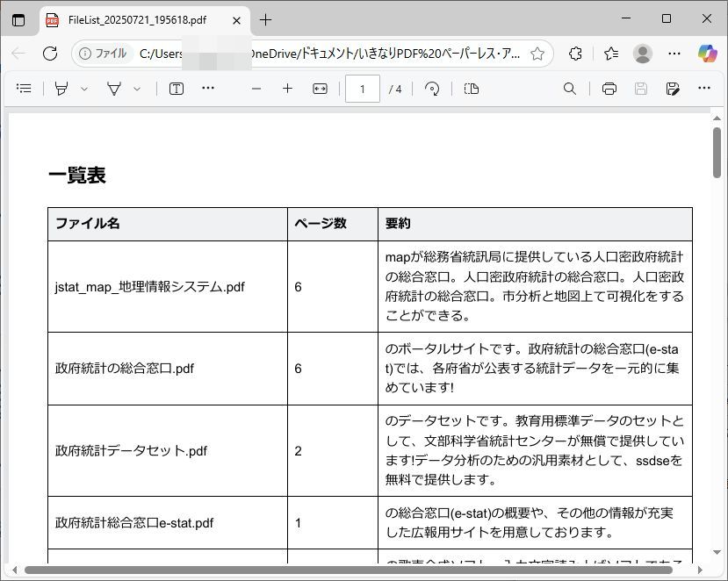The width and height of the screenshot is (728, 581).
Task: Zoom in the PDF
Action: coord(287,89)
